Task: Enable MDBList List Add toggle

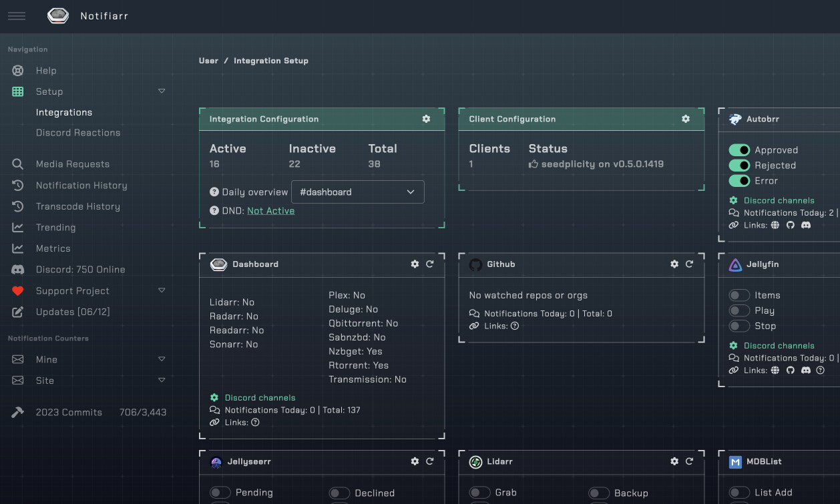Action: pyautogui.click(x=739, y=493)
